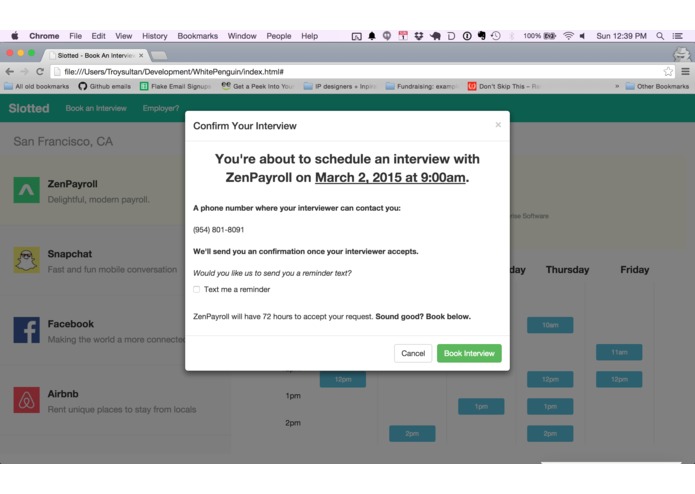The image size is (695, 494).
Task: Open the Help menu
Action: [x=309, y=36]
